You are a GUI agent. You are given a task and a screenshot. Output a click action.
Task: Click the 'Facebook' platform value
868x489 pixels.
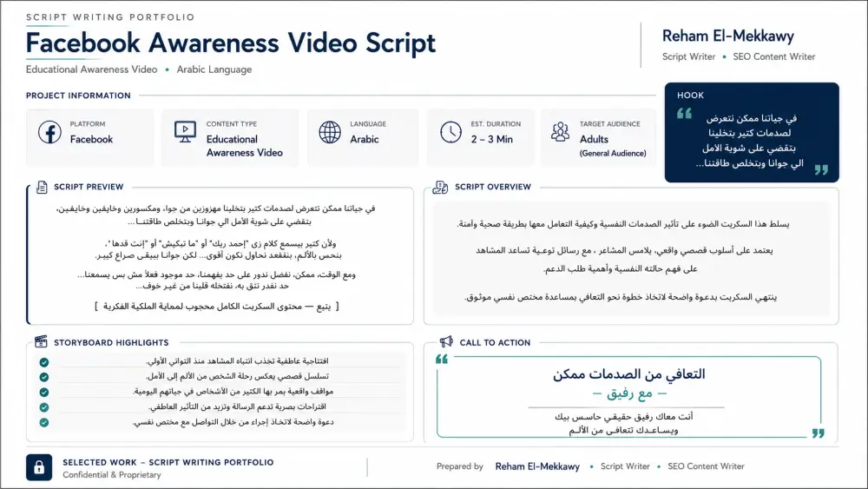click(x=91, y=139)
